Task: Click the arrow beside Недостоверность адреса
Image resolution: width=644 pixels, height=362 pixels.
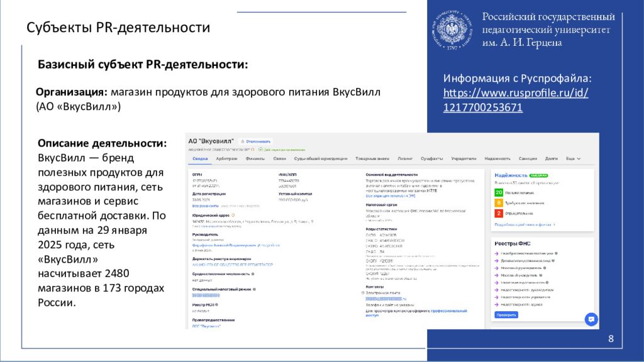Action: point(497,305)
